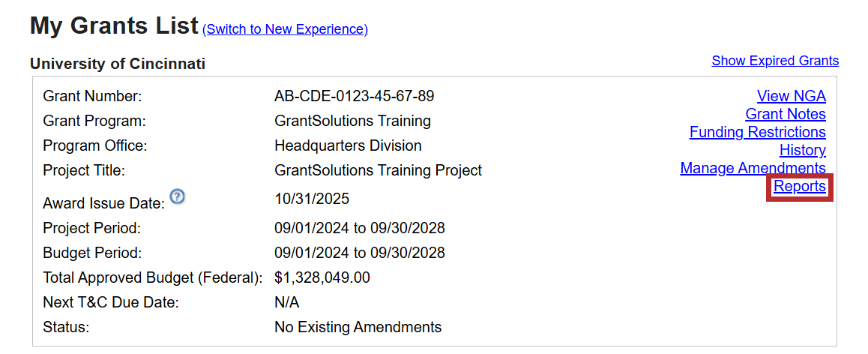The width and height of the screenshot is (868, 354).
Task: Select Manage Amendments
Action: click(x=753, y=168)
